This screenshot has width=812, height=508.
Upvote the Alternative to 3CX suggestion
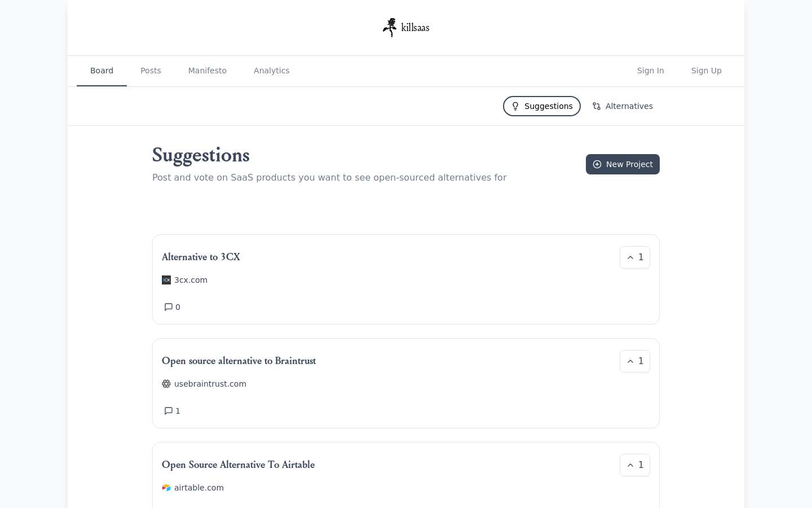pos(635,257)
